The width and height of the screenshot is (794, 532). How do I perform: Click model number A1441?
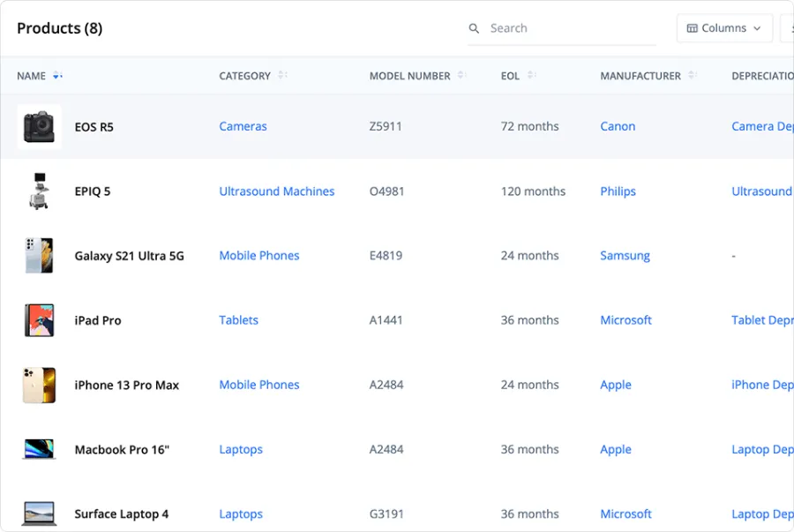point(386,320)
